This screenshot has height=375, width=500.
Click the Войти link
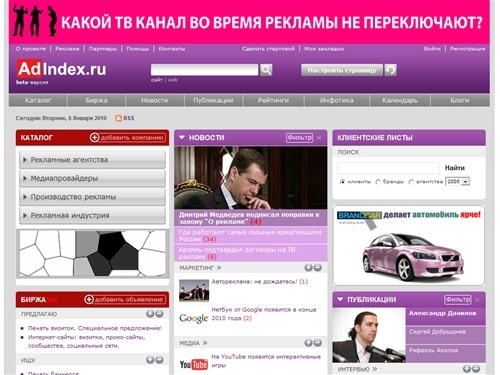[432, 49]
